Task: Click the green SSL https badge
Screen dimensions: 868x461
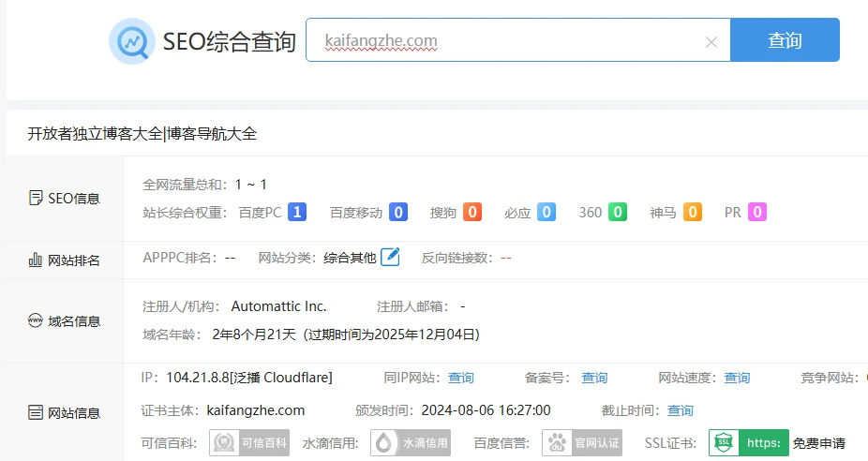Action: coord(749,443)
